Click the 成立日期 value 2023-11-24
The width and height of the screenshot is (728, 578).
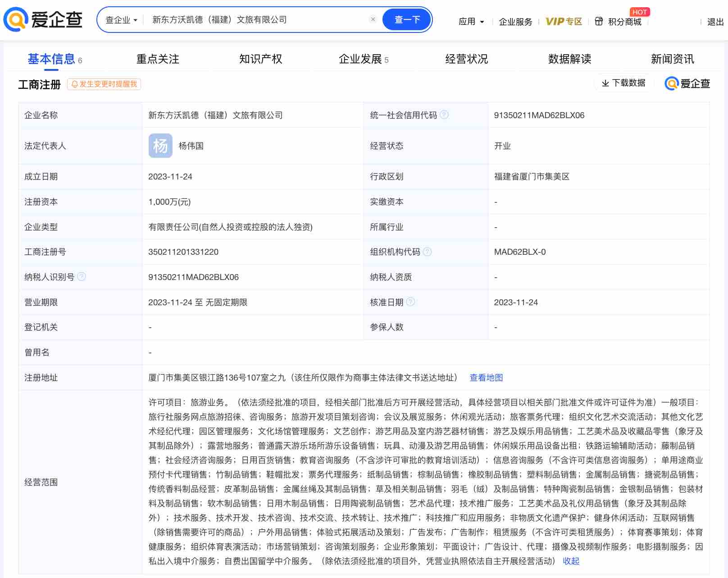(170, 177)
